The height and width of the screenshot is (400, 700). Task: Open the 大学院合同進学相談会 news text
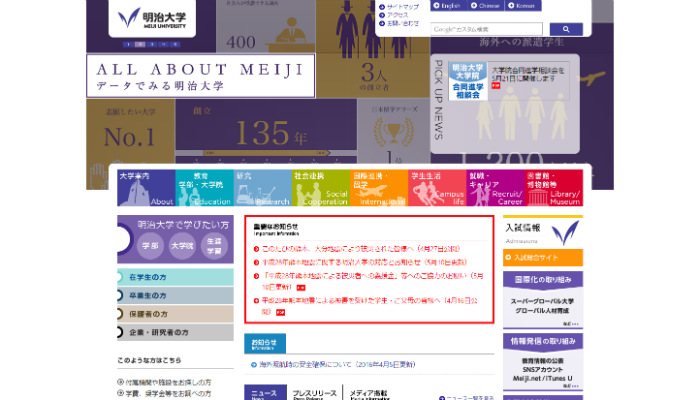point(528,74)
